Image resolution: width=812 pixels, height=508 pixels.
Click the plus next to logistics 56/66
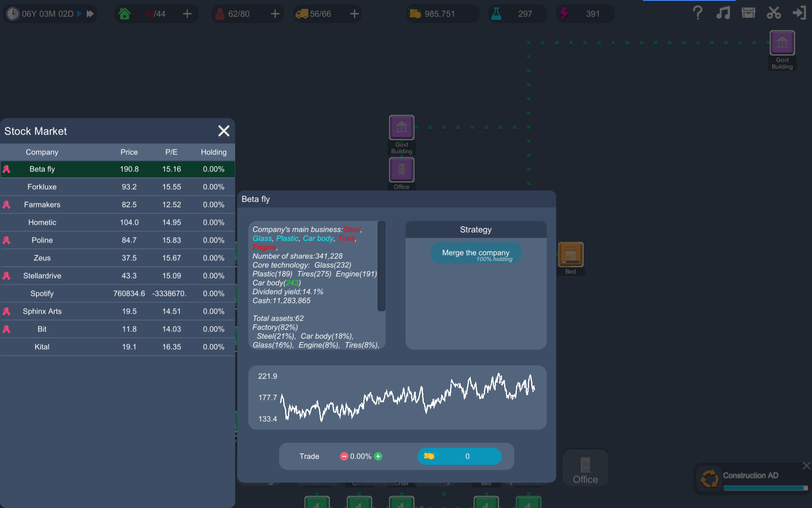(x=354, y=14)
